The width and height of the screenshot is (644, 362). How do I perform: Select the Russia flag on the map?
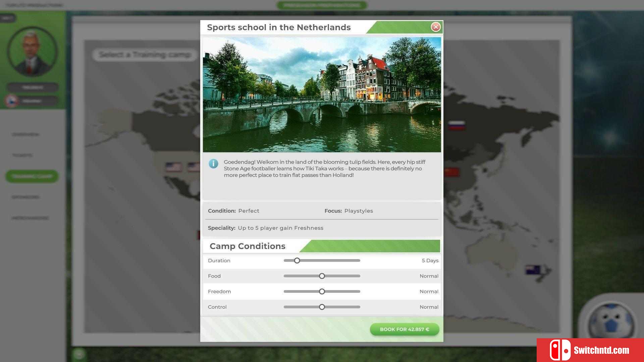click(457, 125)
